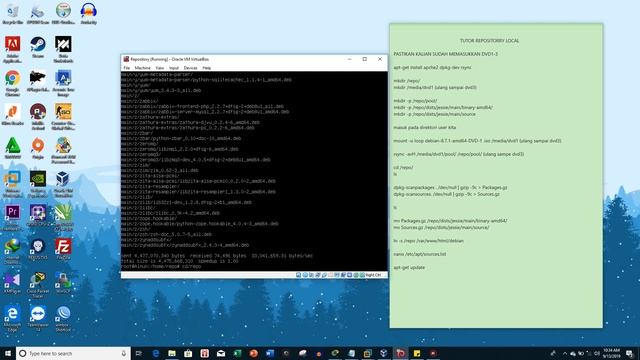Open the Devices menu in VirtualBox window

[x=190, y=68]
